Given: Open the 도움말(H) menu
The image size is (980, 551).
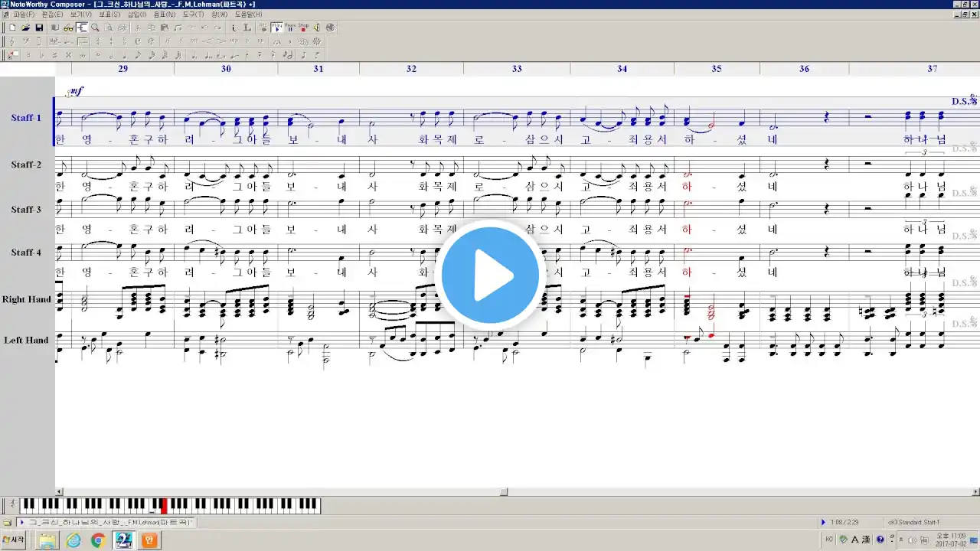Looking at the screenshot, I should [x=248, y=15].
